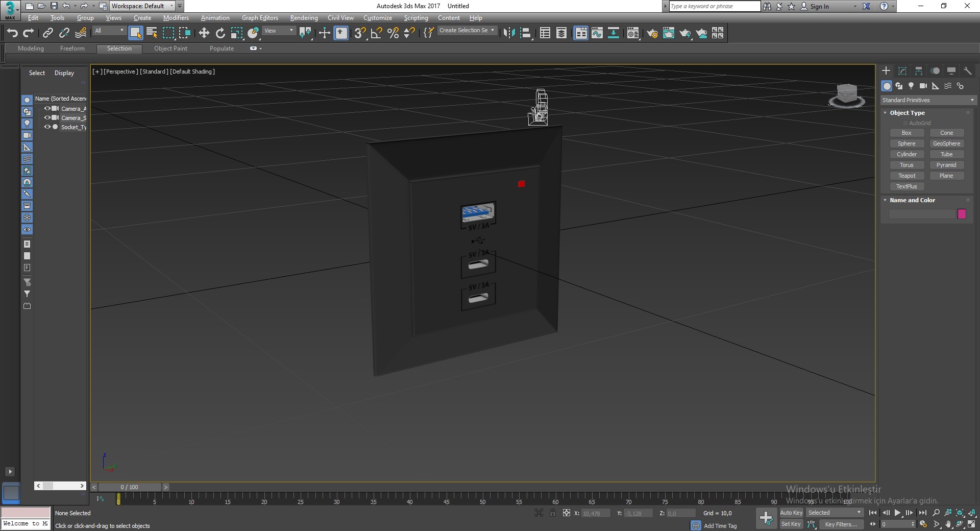Click the GeoSphere primitive button
This screenshot has width=980, height=531.
pyautogui.click(x=946, y=143)
